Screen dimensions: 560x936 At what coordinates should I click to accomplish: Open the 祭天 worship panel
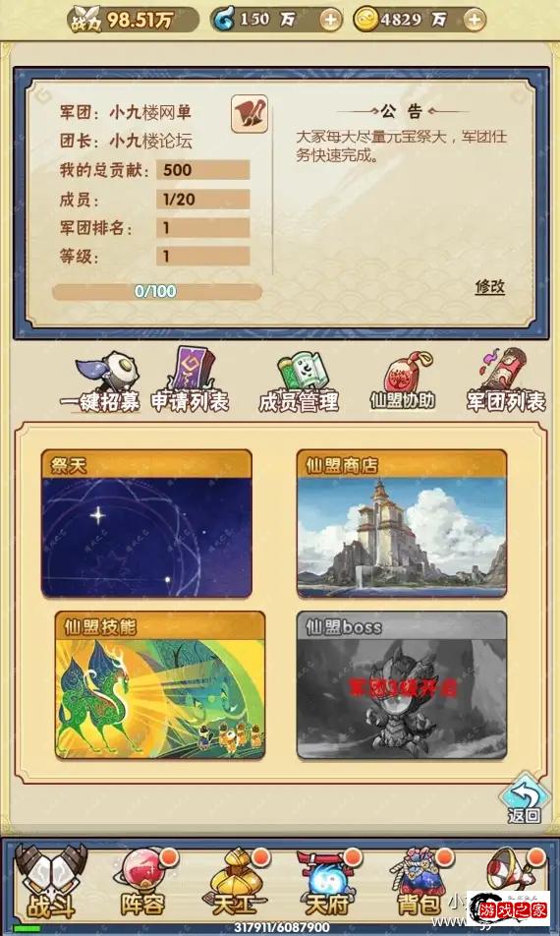click(146, 523)
